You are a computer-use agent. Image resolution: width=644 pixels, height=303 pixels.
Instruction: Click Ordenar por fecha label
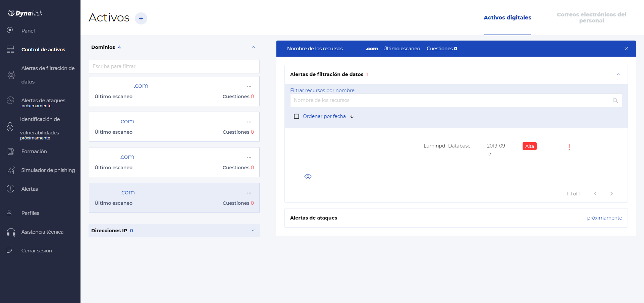click(x=324, y=116)
